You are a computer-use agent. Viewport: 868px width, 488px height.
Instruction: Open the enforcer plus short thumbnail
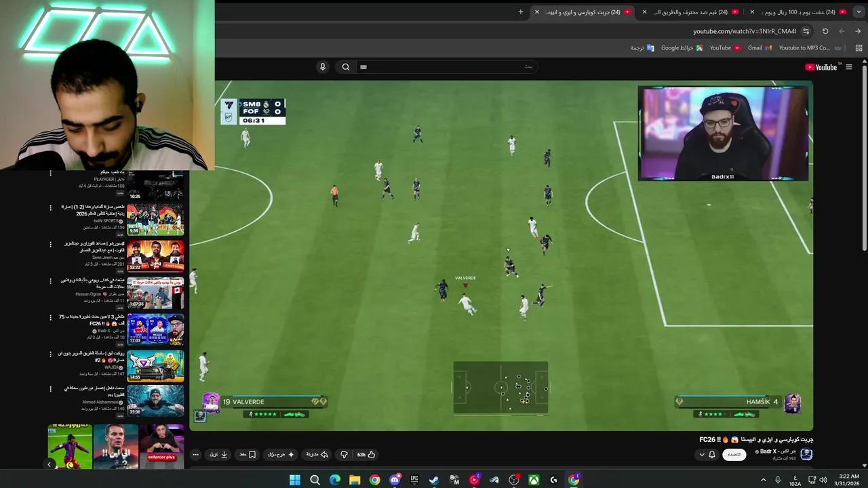(161, 446)
